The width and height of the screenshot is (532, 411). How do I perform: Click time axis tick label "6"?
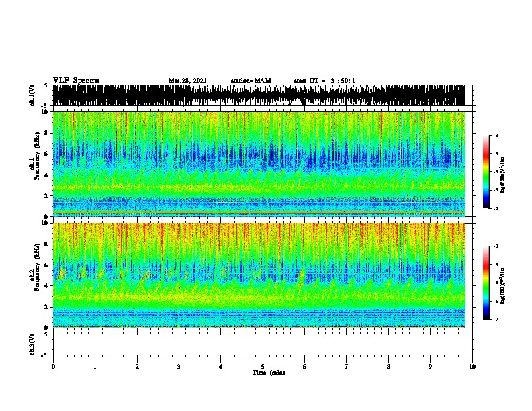305,367
